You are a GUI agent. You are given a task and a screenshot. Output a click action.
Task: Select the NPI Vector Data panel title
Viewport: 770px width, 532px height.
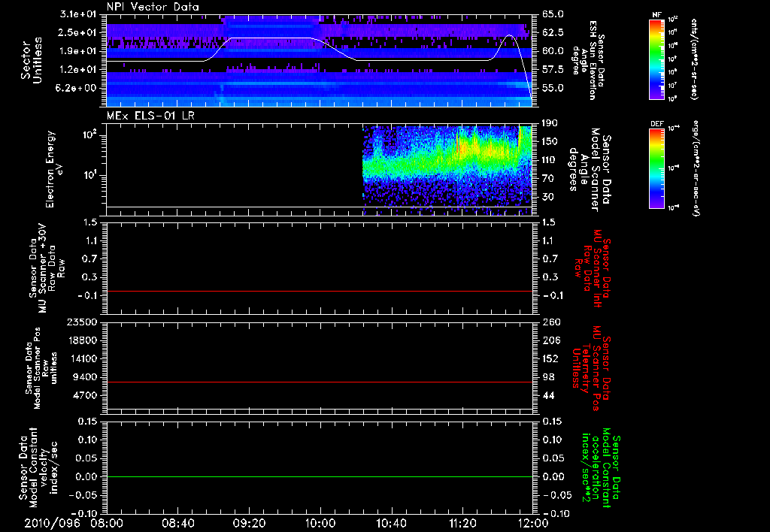pos(153,7)
